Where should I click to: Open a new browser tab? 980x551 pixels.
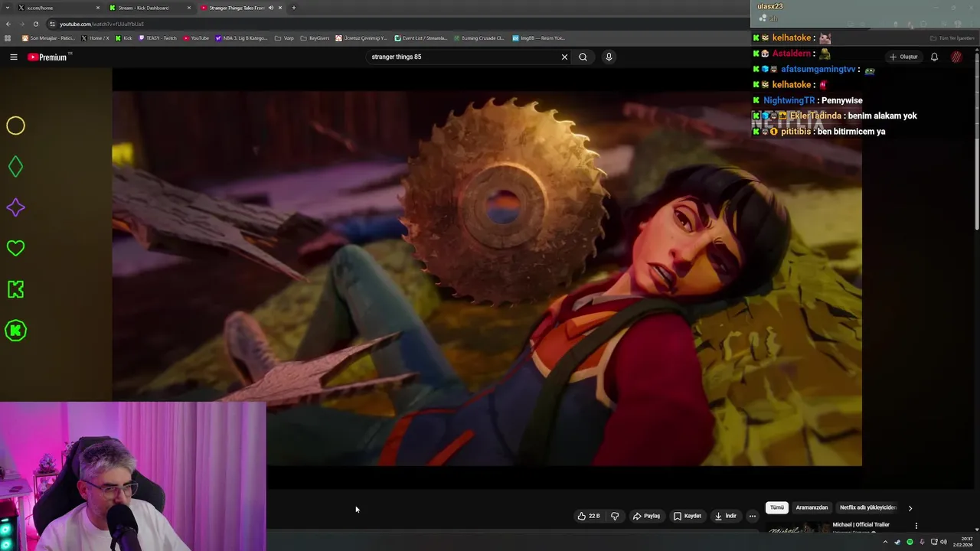tap(294, 8)
